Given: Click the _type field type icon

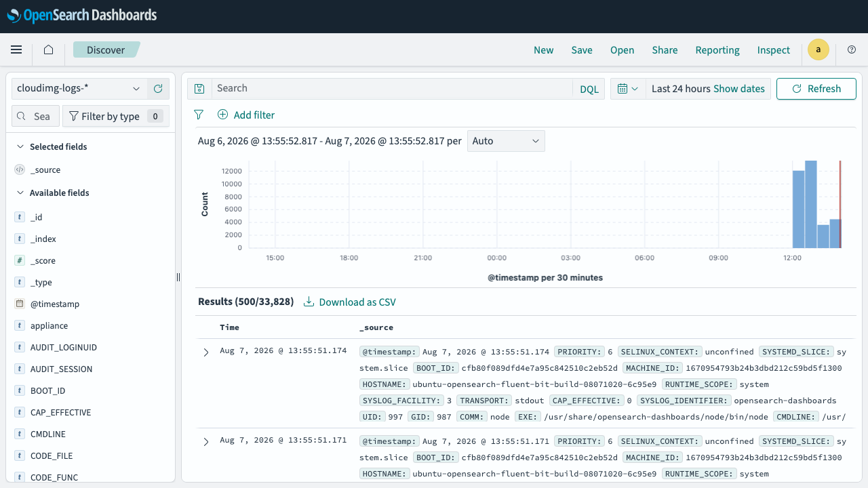Looking at the screenshot, I should [x=20, y=283].
